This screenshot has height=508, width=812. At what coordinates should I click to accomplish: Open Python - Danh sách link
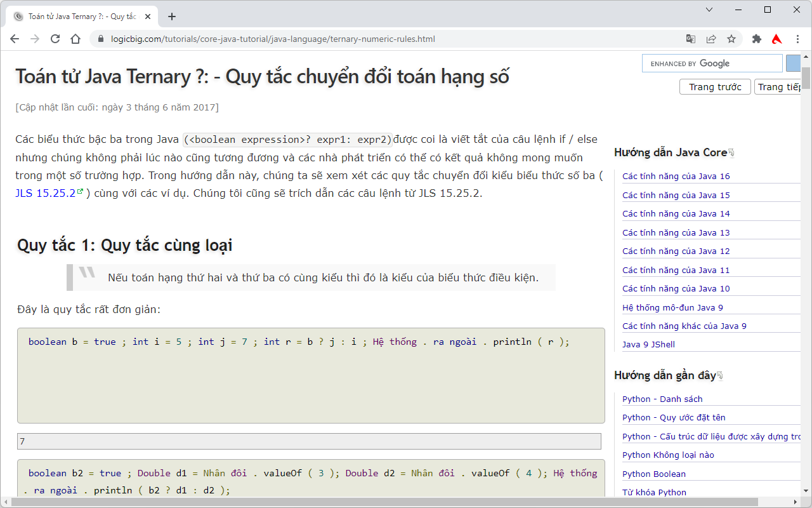tap(662, 399)
